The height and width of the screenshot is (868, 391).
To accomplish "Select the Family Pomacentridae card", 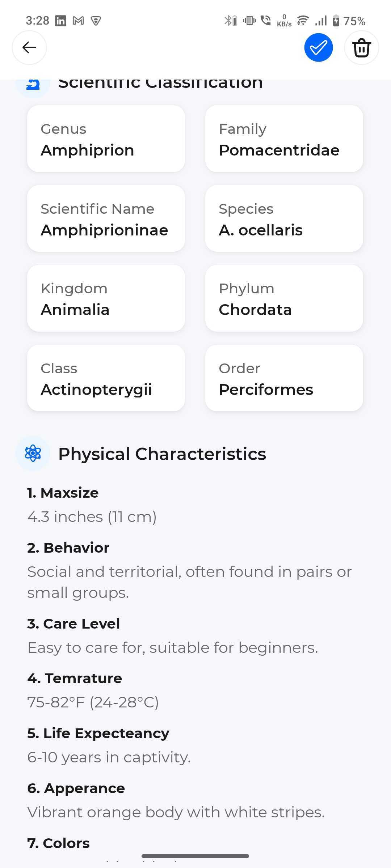I will 284,139.
